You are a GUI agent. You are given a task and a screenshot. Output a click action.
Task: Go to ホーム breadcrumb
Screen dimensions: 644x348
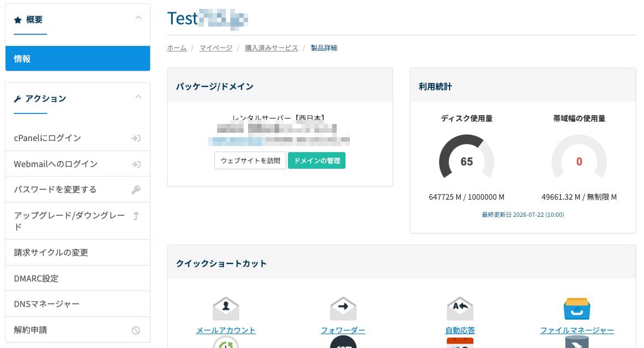tap(177, 48)
